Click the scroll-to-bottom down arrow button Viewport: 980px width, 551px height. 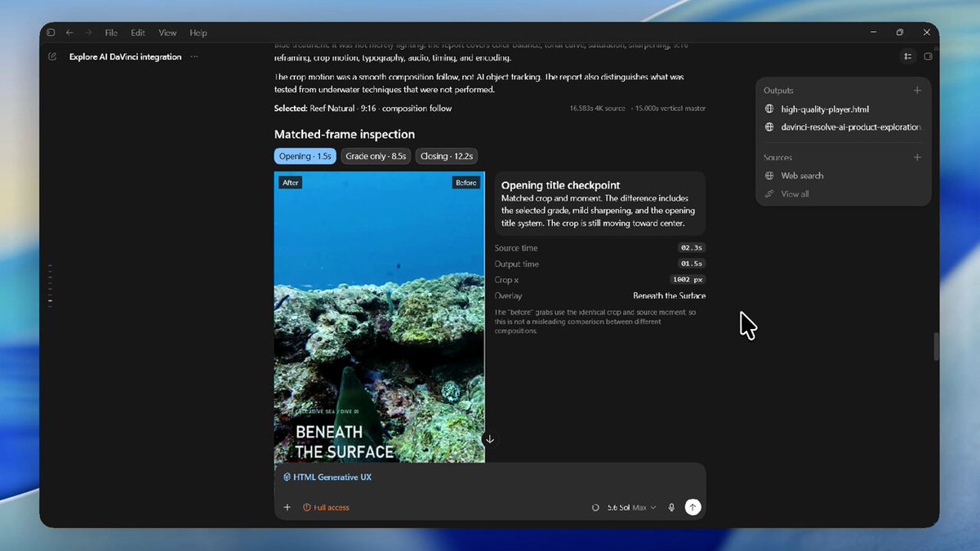coord(490,439)
